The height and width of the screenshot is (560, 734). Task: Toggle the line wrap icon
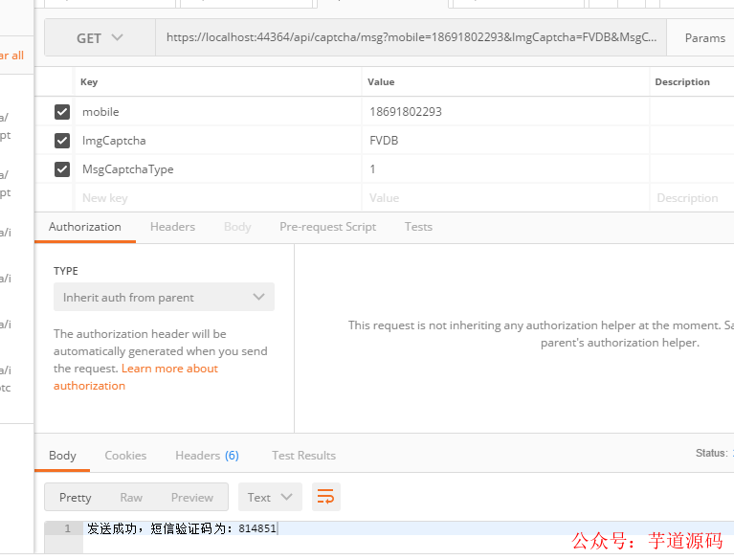(x=325, y=497)
